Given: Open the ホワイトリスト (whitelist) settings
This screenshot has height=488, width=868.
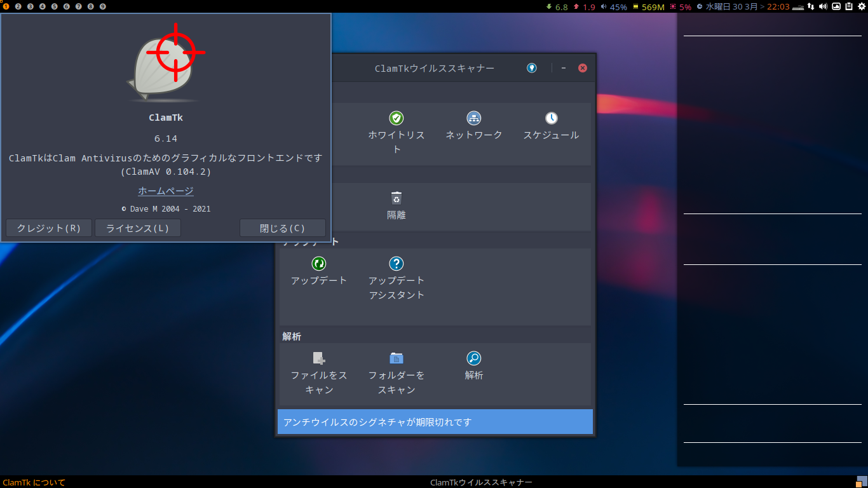Looking at the screenshot, I should coord(397,133).
